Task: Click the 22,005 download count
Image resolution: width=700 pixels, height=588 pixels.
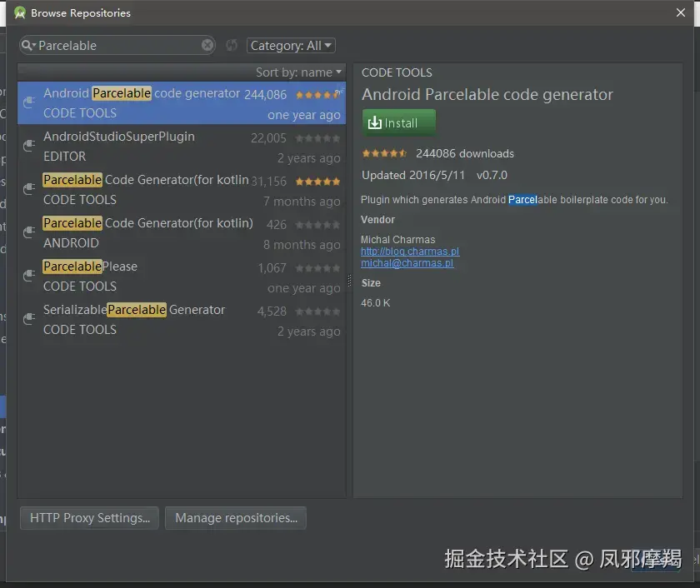Action: (x=268, y=138)
